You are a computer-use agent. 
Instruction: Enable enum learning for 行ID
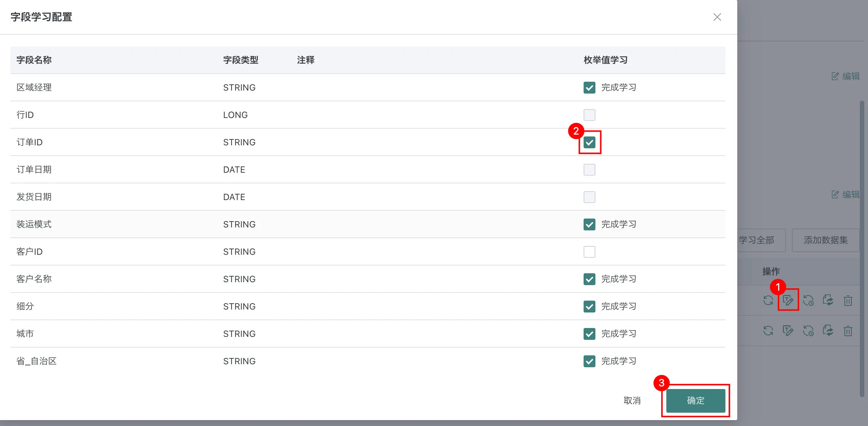point(589,115)
